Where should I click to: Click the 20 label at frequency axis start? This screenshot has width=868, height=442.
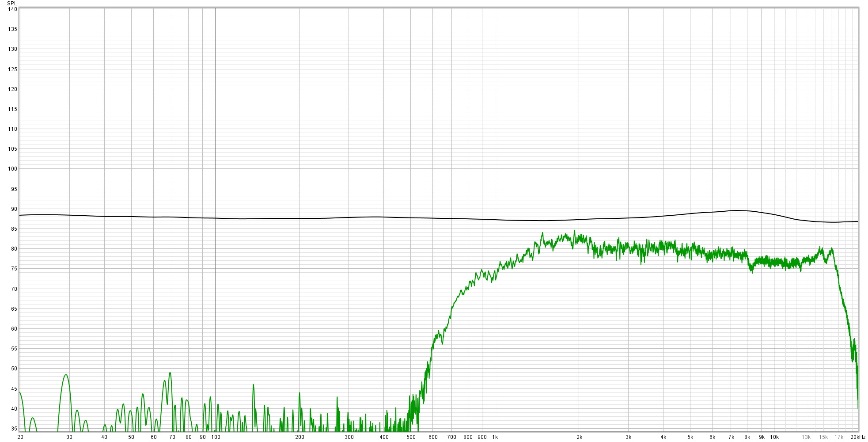click(x=20, y=437)
